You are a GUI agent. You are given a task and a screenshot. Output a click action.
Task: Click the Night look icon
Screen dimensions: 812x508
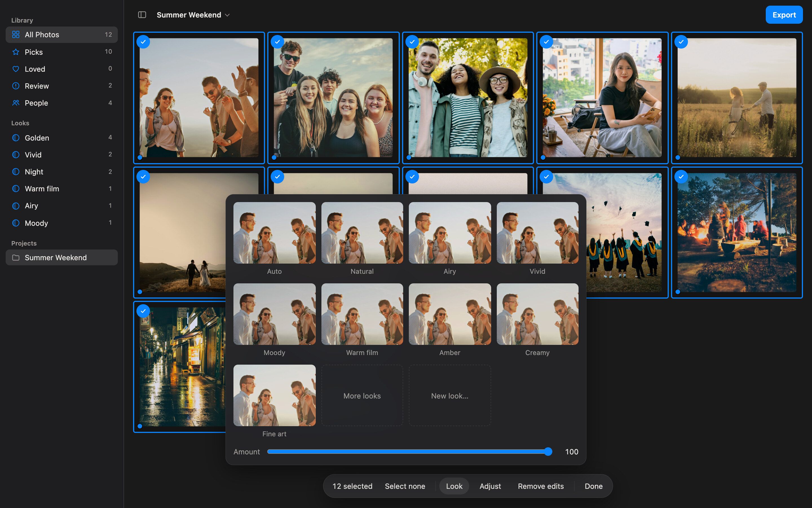[x=16, y=172]
